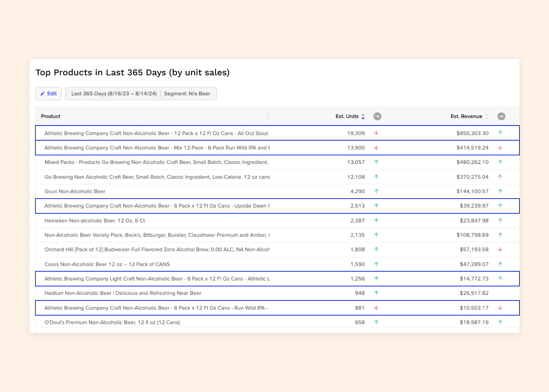The width and height of the screenshot is (549, 392).
Task: Click green up arrow beside 4,290 units
Action: (376, 191)
